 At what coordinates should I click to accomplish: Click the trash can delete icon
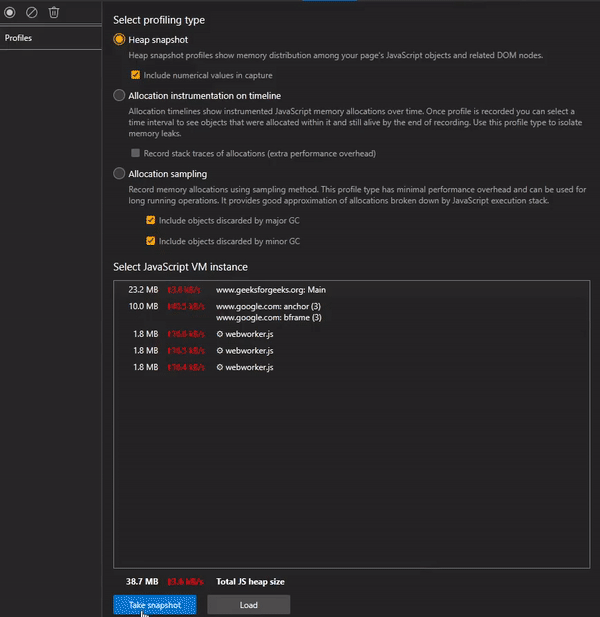(x=54, y=12)
